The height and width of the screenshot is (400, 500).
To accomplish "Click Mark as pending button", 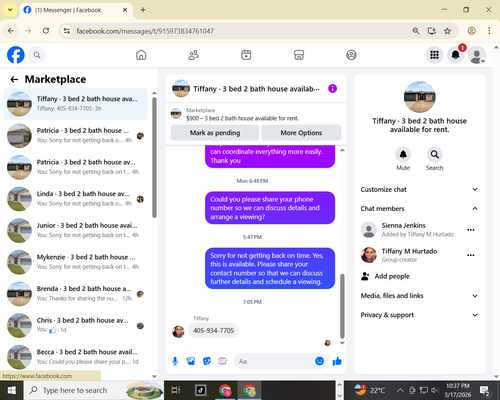I will [215, 133].
